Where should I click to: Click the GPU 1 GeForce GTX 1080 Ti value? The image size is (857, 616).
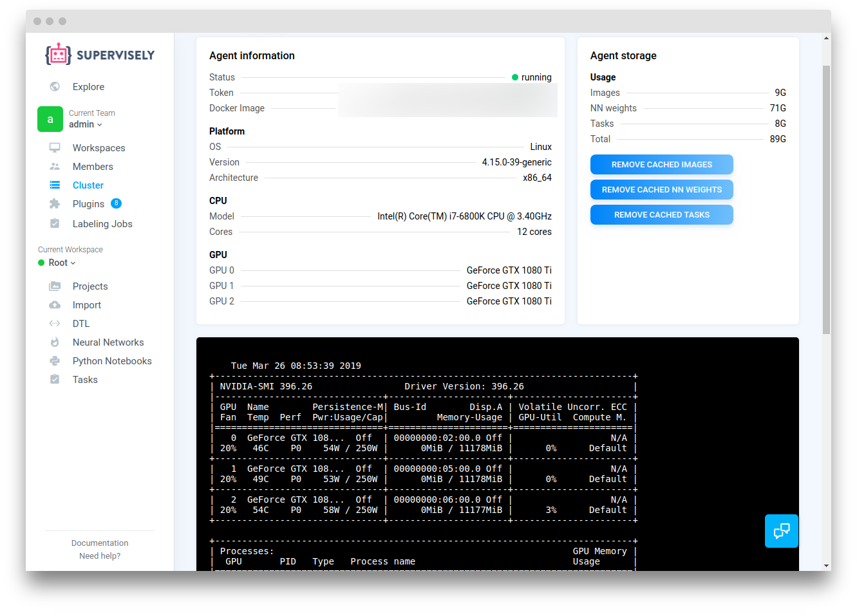pos(509,286)
